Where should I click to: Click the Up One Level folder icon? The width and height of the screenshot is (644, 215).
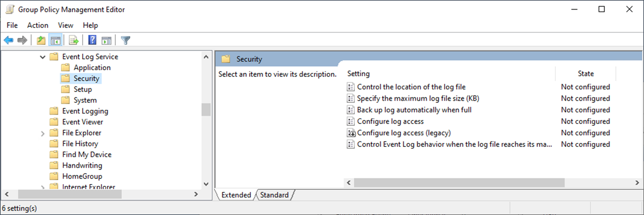click(x=41, y=41)
